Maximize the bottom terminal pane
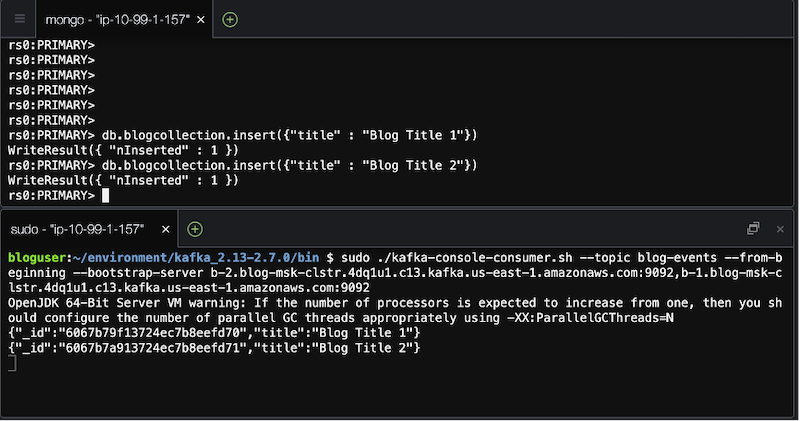Screen dimensions: 800x421 [753, 229]
